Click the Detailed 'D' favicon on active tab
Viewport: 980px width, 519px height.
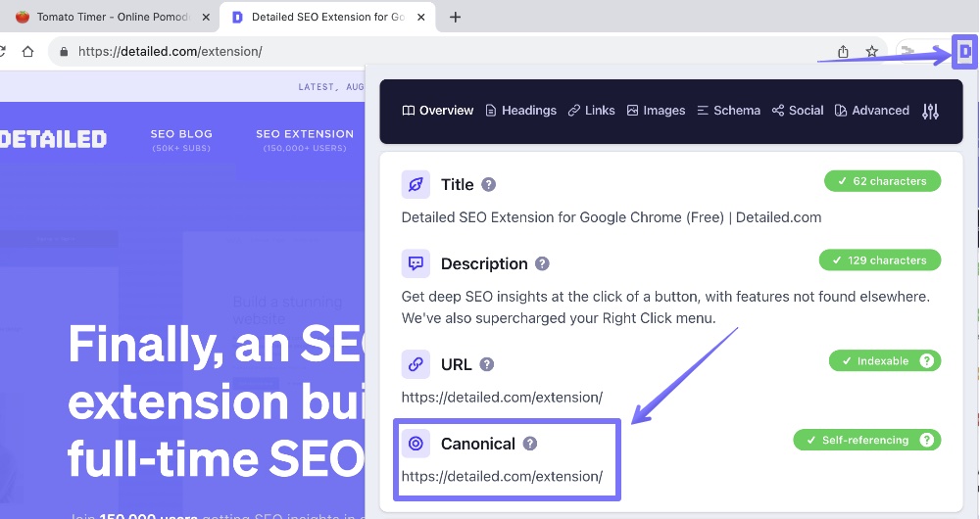pyautogui.click(x=237, y=17)
